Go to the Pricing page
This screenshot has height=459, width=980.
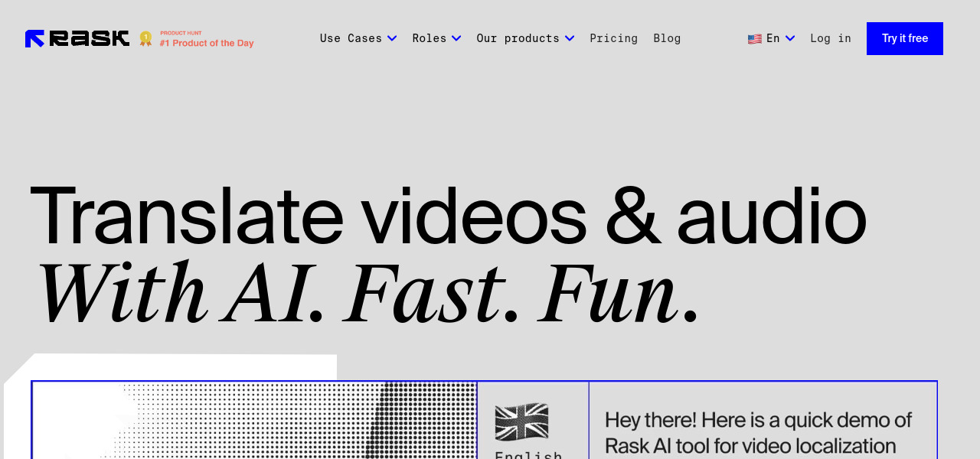[613, 38]
